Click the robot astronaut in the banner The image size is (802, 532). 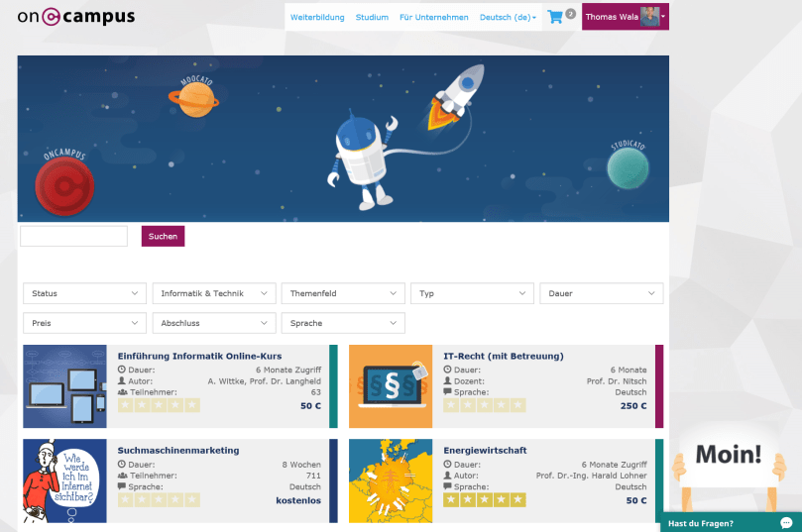click(361, 160)
